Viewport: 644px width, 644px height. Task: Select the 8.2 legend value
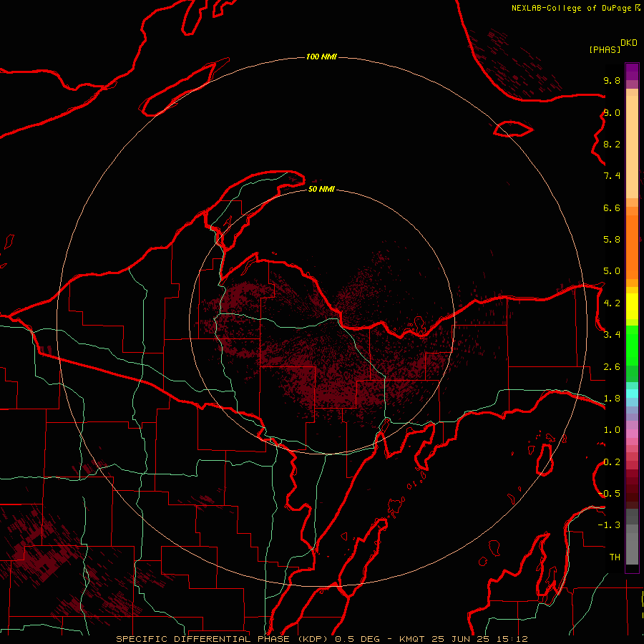click(x=612, y=144)
